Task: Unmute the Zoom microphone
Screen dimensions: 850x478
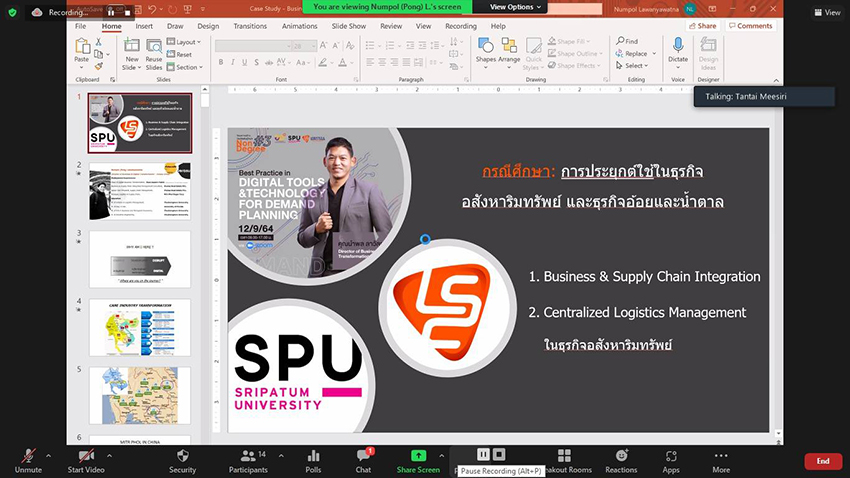Action: pos(28,461)
